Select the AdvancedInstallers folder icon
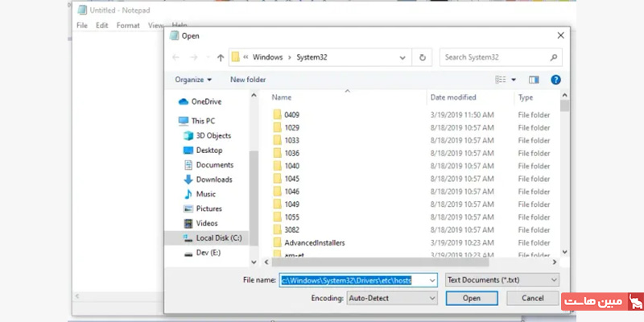This screenshot has width=644, height=322. click(x=278, y=242)
